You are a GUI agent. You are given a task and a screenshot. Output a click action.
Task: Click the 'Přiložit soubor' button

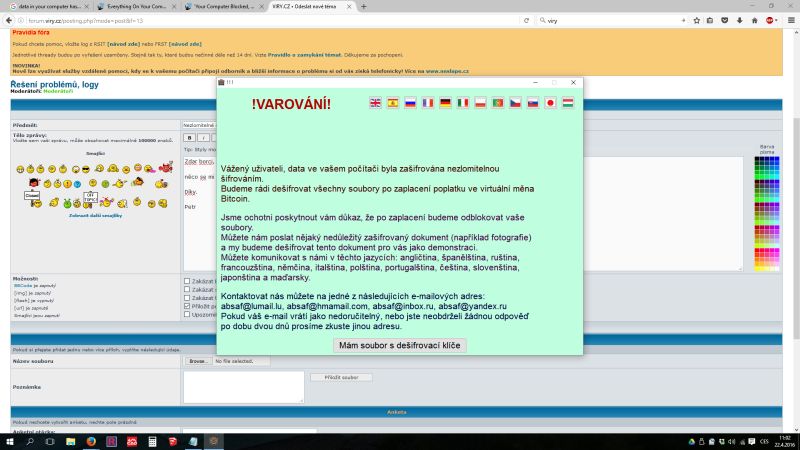click(341, 378)
